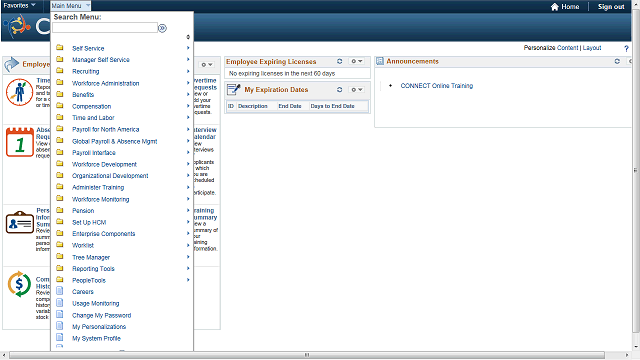Click the horizontal scrollbar at the bottom
This screenshot has height=360, width=640.
click(307, 355)
